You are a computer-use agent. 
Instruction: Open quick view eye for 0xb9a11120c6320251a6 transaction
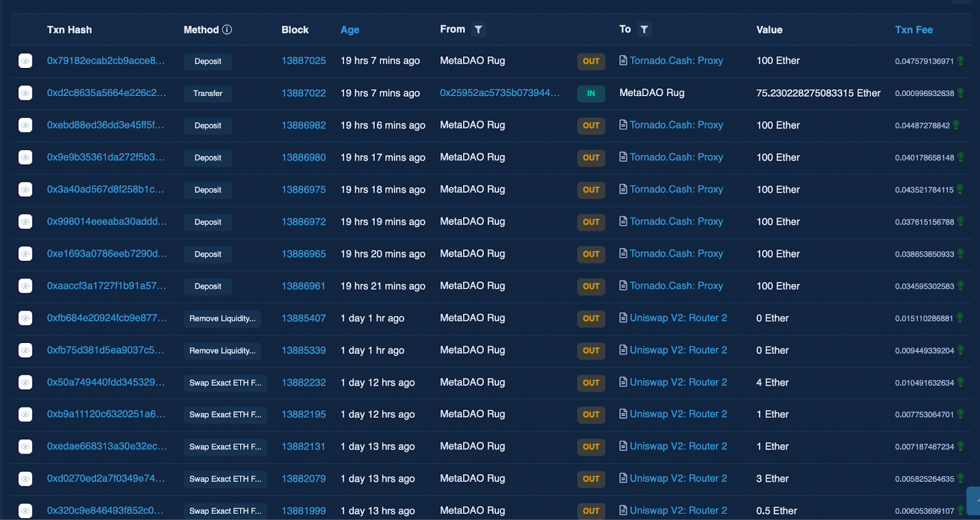tap(25, 415)
